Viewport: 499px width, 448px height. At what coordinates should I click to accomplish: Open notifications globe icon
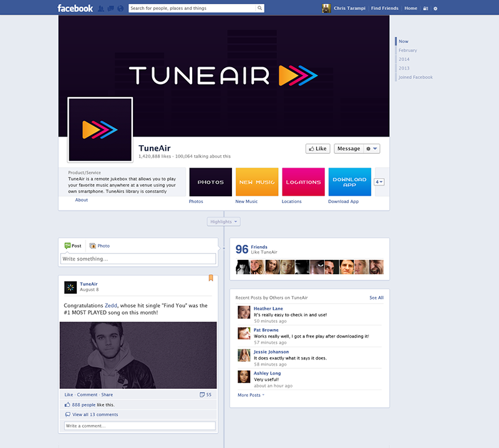(x=120, y=9)
